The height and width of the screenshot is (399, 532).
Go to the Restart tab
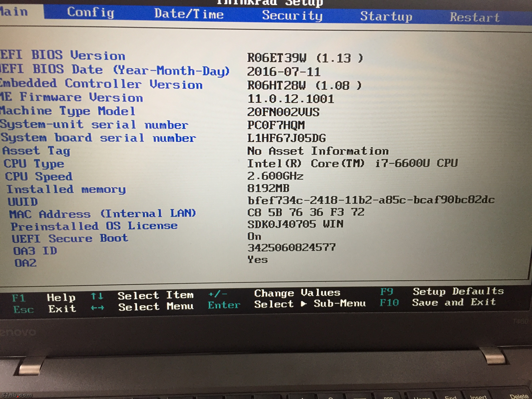pos(474,18)
